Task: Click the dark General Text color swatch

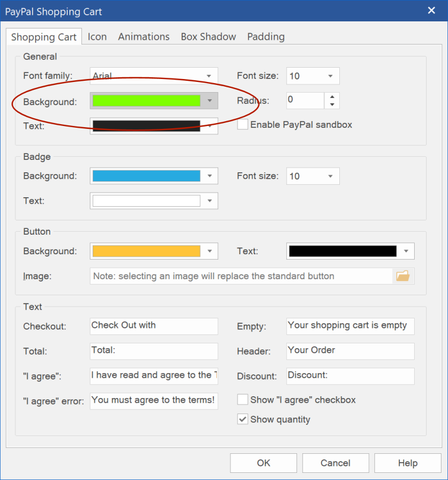Action: pyautogui.click(x=146, y=126)
